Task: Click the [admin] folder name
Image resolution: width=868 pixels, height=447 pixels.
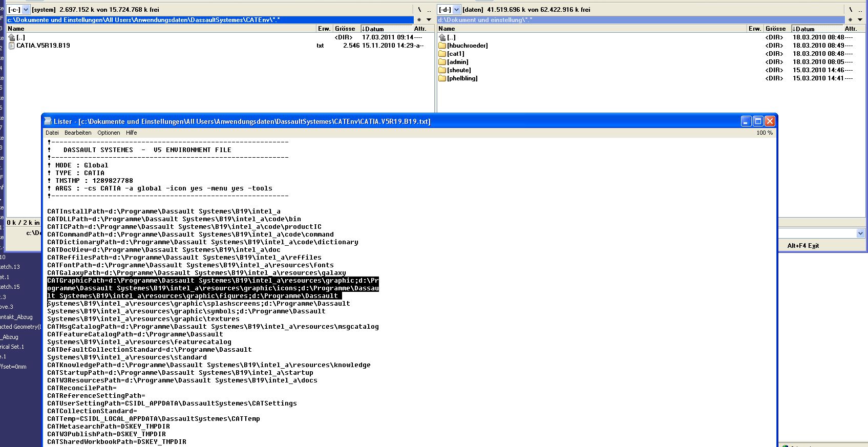Action: click(x=458, y=62)
